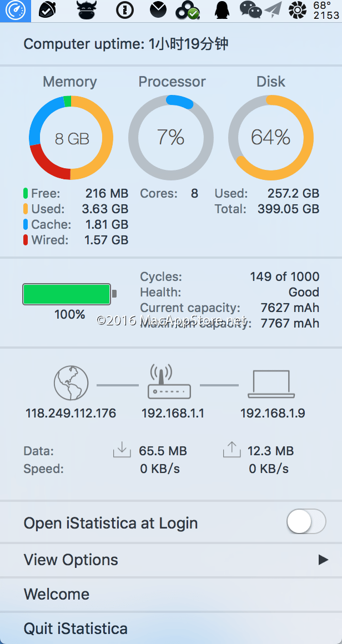Screen dimensions: 342x644
Task: Click the Processor 7% ring chart
Action: 171,138
